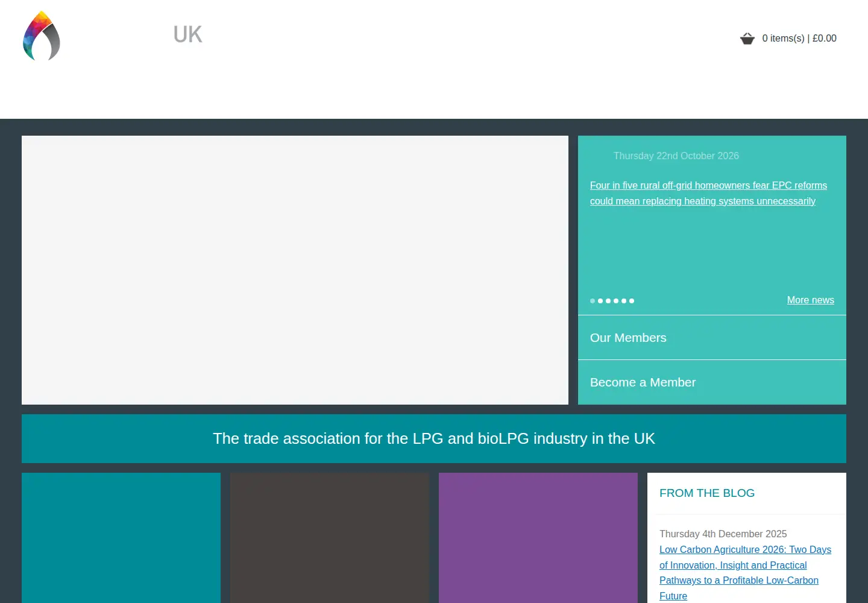Viewport: 868px width, 603px height.
Task: Open the 'Our Members' panel
Action: click(x=712, y=338)
